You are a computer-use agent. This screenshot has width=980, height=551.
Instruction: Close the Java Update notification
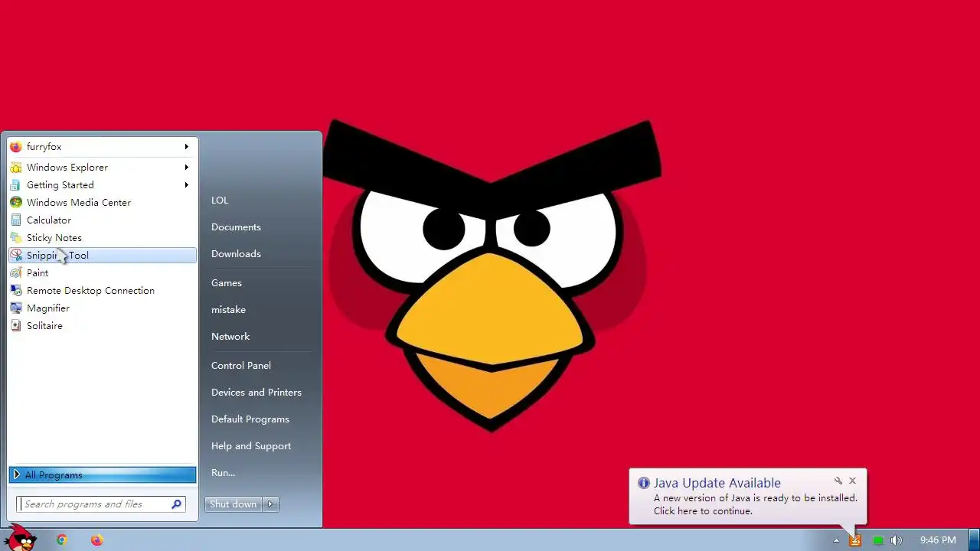click(852, 481)
